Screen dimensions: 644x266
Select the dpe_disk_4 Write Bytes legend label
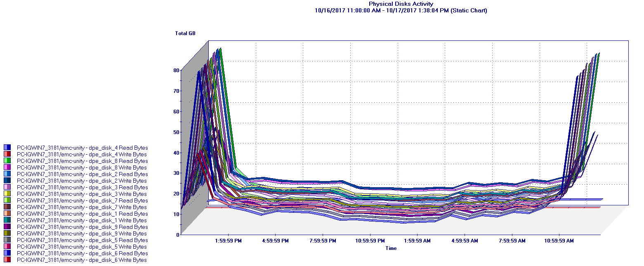82,154
